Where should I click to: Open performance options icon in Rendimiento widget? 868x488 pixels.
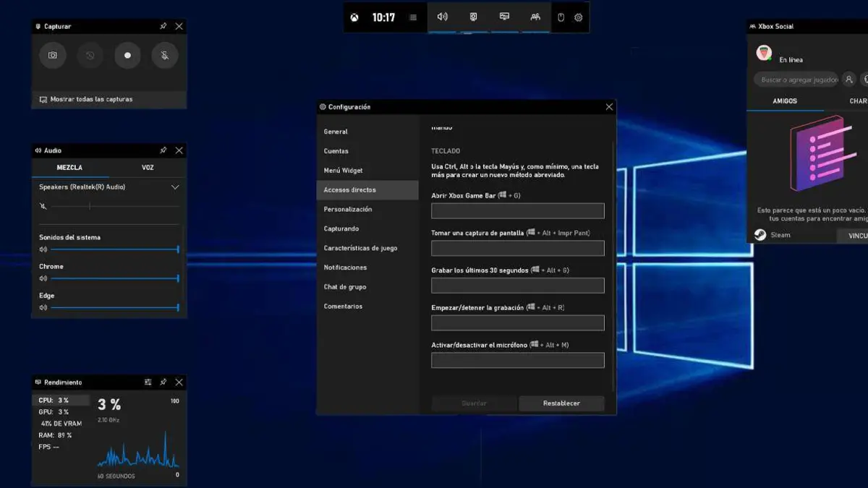(x=148, y=382)
